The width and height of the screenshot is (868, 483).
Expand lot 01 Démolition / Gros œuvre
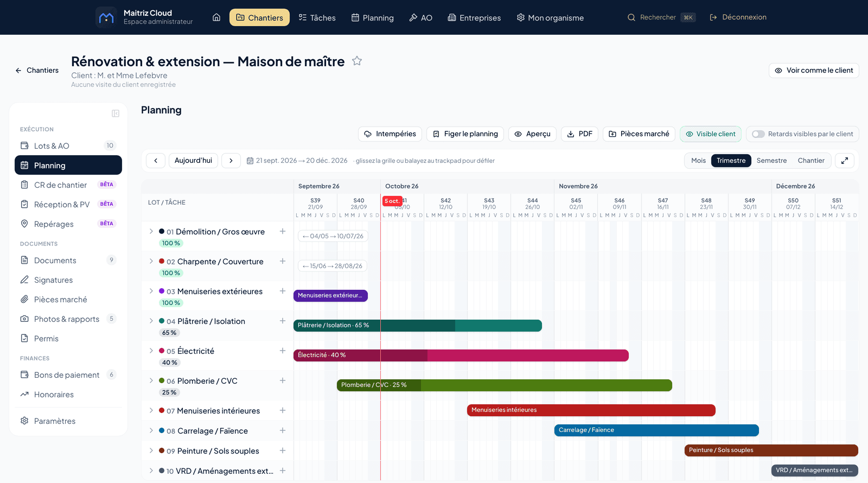tap(151, 231)
